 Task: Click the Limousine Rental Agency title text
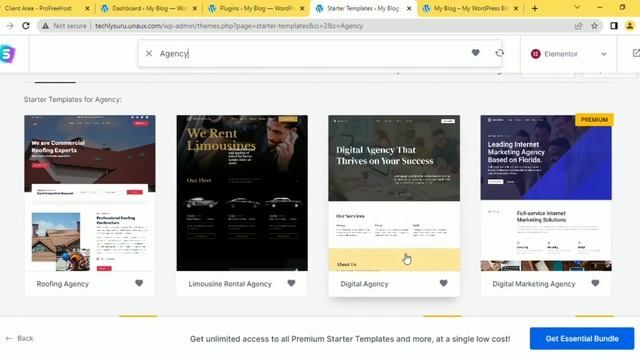pyautogui.click(x=230, y=284)
